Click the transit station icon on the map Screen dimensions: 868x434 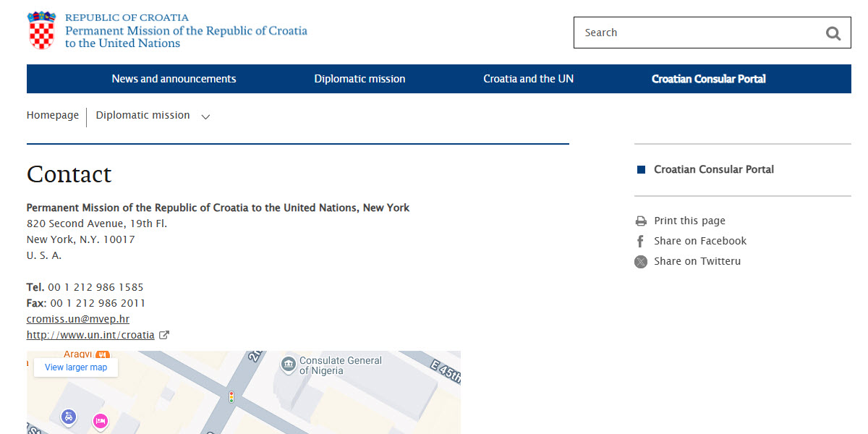(x=68, y=417)
